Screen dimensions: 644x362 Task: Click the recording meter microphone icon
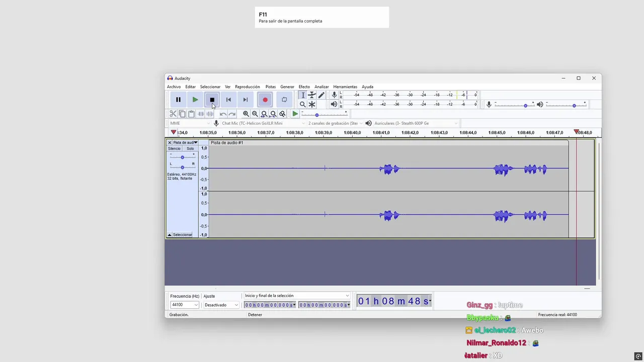point(334,95)
